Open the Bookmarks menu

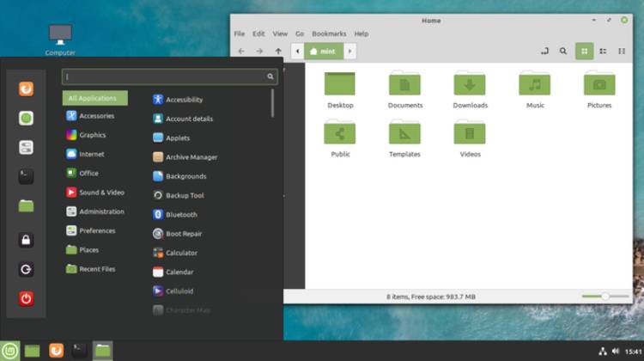point(329,34)
